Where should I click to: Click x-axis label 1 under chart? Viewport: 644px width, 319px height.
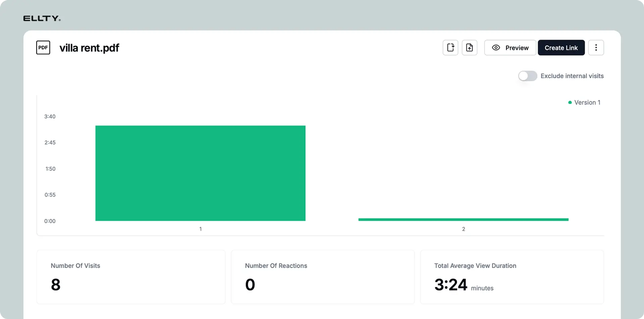[201, 229]
